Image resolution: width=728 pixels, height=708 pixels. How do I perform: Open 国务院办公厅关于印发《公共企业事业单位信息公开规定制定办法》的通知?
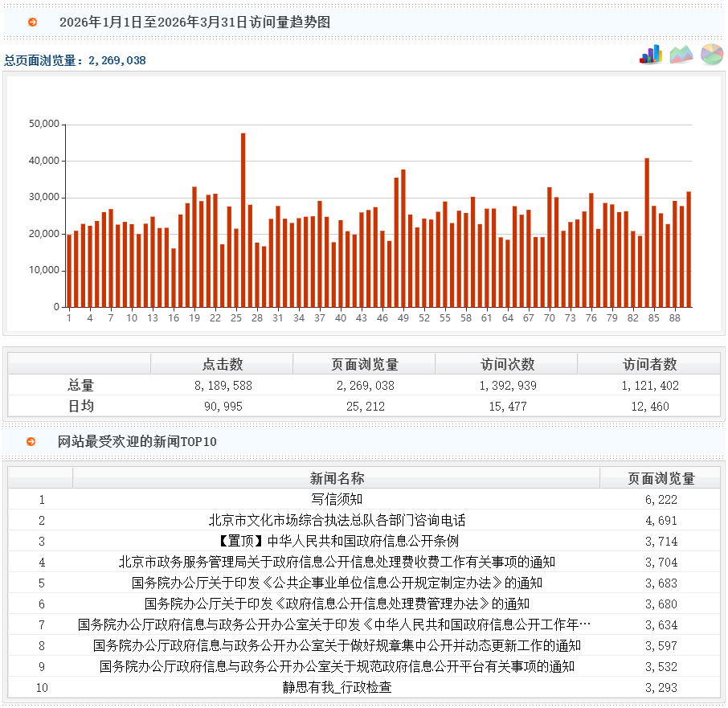pyautogui.click(x=337, y=583)
